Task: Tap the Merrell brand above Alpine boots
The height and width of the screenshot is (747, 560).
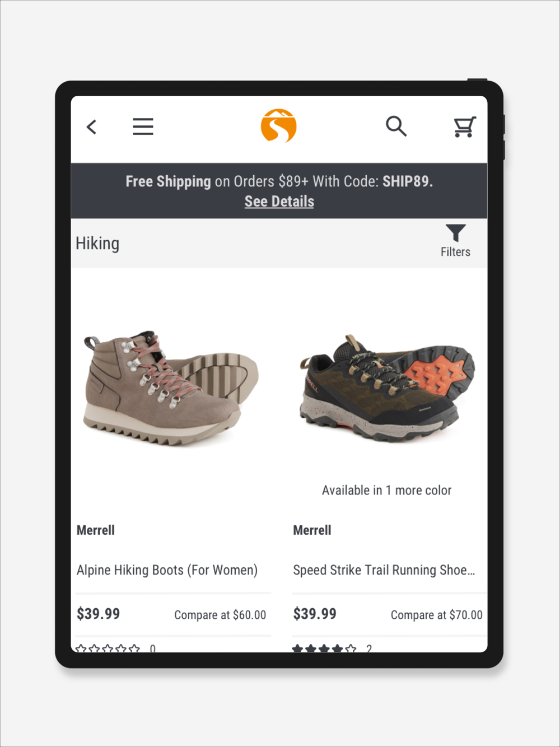Action: [x=96, y=530]
